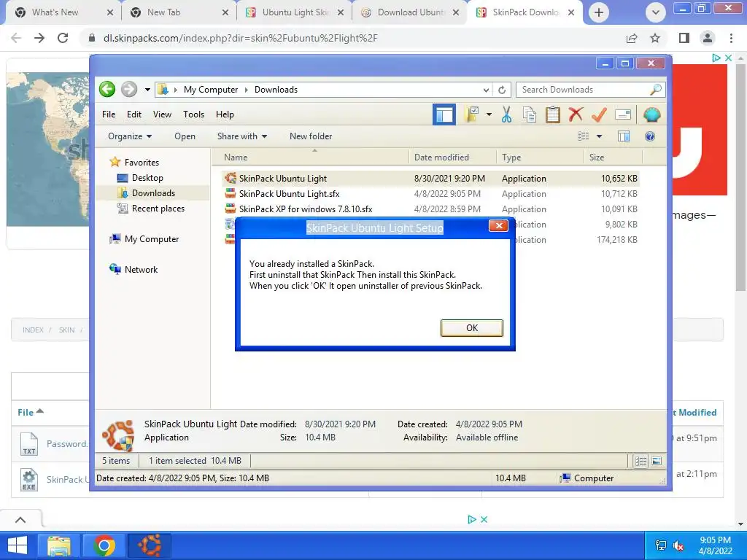
Task: Open the Edit menu in Explorer
Action: 134,114
